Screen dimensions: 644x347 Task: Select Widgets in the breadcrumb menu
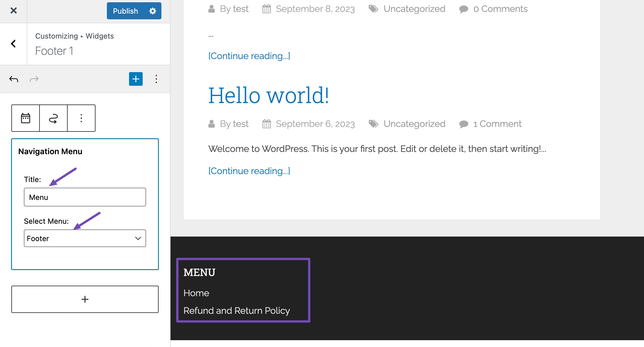pyautogui.click(x=99, y=36)
